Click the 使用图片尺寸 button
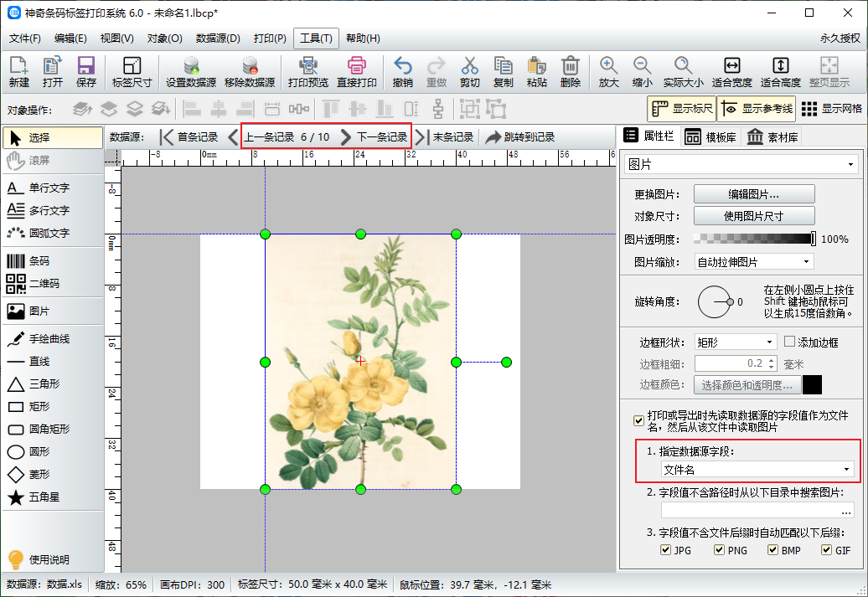Viewport: 868px width, 597px height. [754, 216]
